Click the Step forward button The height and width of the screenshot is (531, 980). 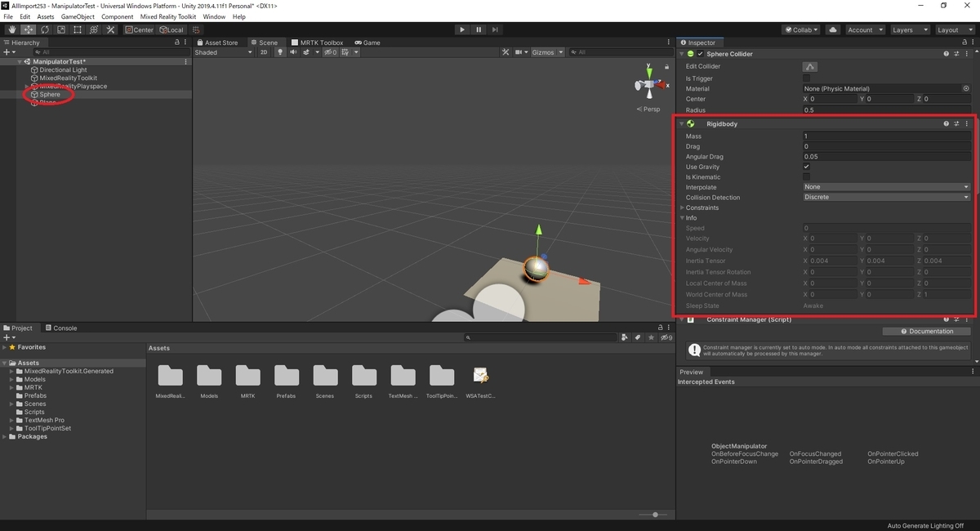495,30
